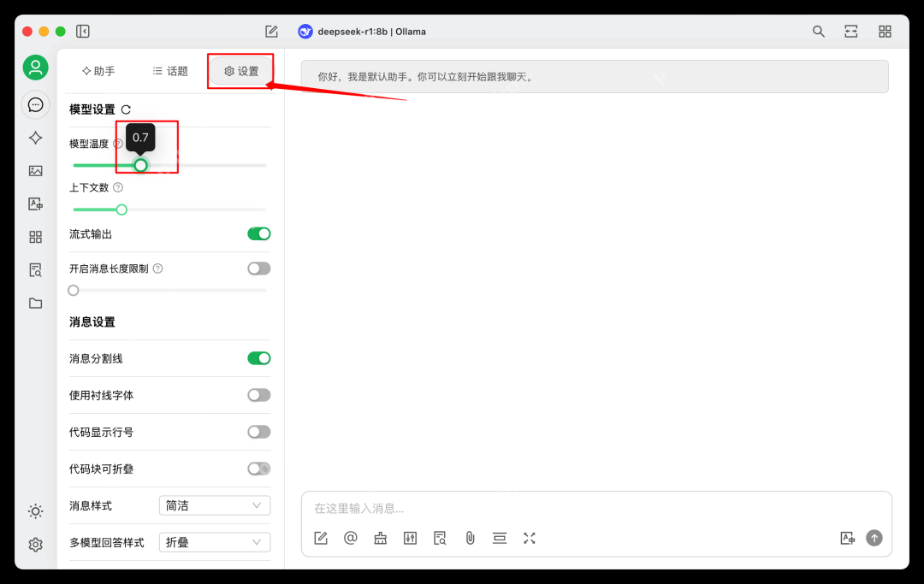Click the default assistant greeting message
Image resolution: width=924 pixels, height=584 pixels.
pyautogui.click(x=595, y=77)
